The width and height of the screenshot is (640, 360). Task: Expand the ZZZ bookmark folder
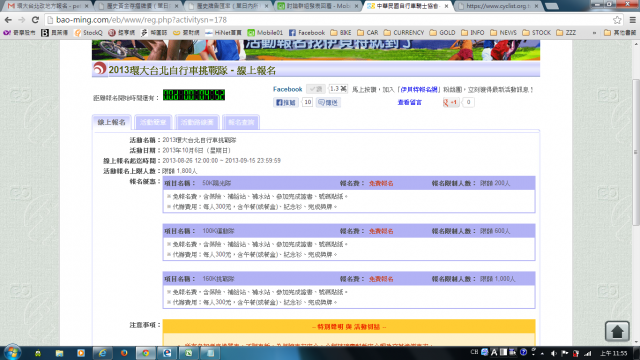[x=566, y=33]
